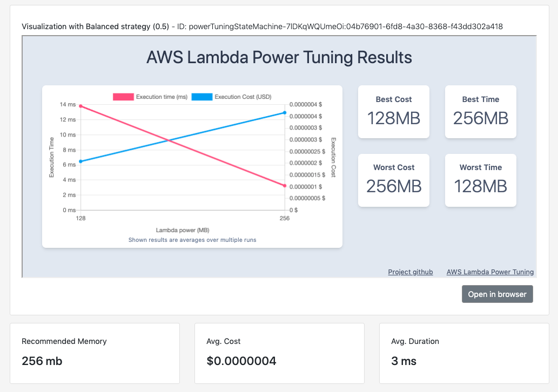558x392 pixels.
Task: Click the Visualization with Balanced strategy text
Action: point(96,26)
